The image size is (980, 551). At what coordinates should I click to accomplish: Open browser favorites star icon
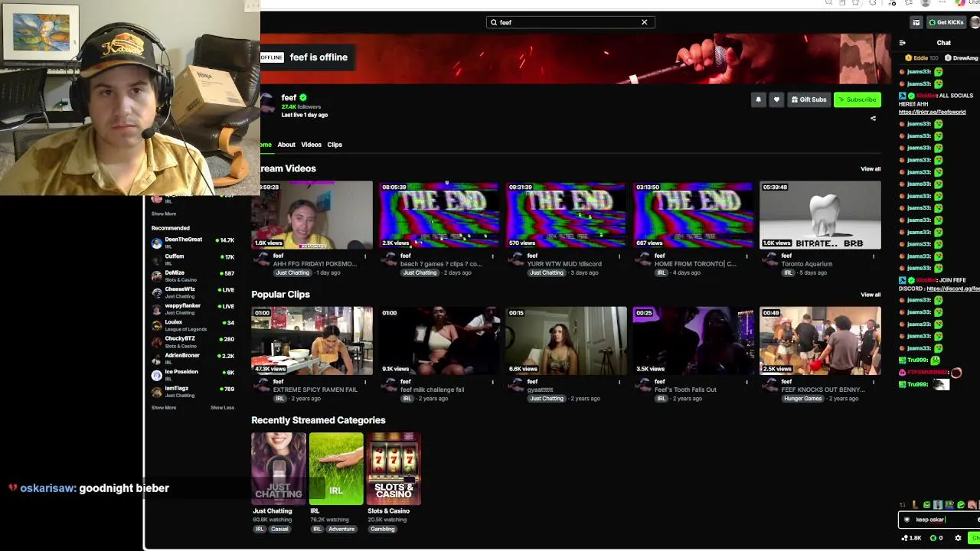coord(855,3)
